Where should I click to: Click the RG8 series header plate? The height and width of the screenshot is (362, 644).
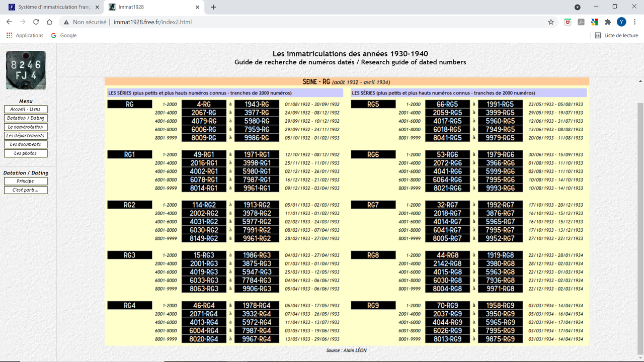coord(373,255)
